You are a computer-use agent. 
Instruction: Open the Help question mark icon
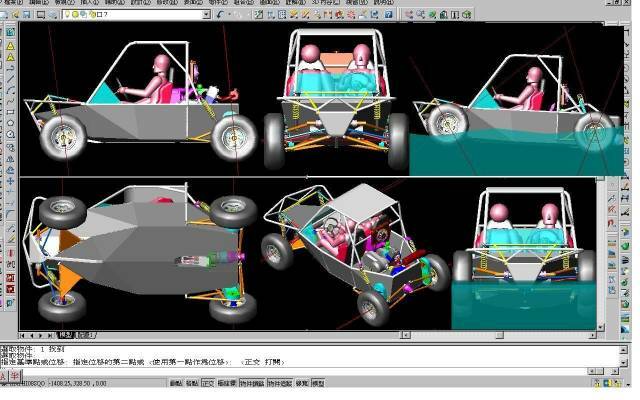(x=389, y=15)
